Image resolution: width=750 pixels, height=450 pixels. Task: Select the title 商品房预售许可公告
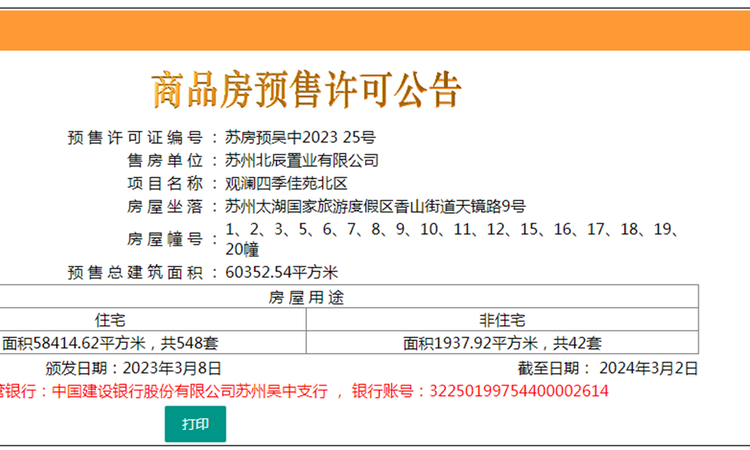tap(307, 89)
